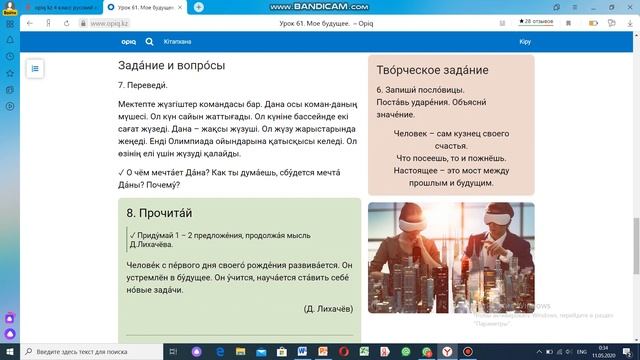This screenshot has width=640, height=360.
Task: Click the 8. Прочитай heading
Action: [159, 213]
